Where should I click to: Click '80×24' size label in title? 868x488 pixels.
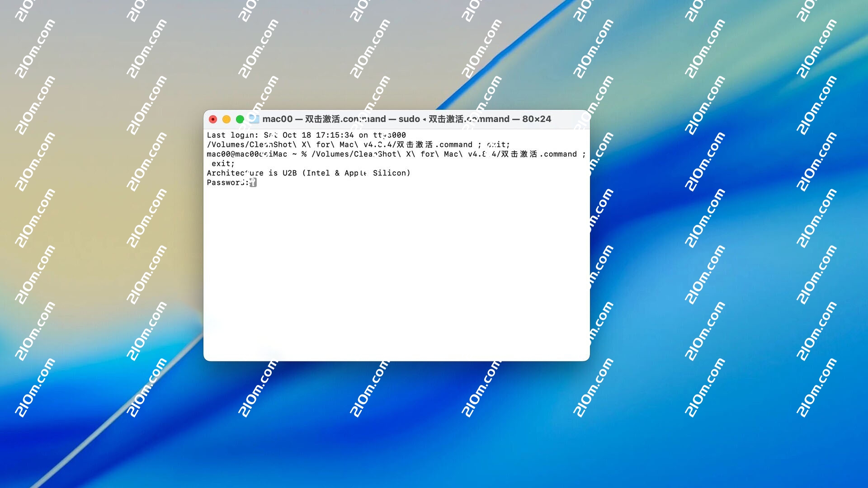(537, 119)
